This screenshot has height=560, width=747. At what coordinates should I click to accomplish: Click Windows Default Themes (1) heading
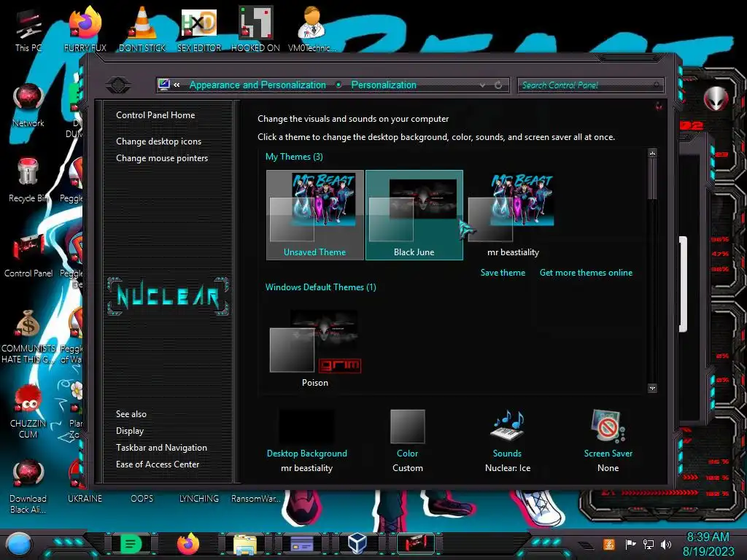point(321,287)
